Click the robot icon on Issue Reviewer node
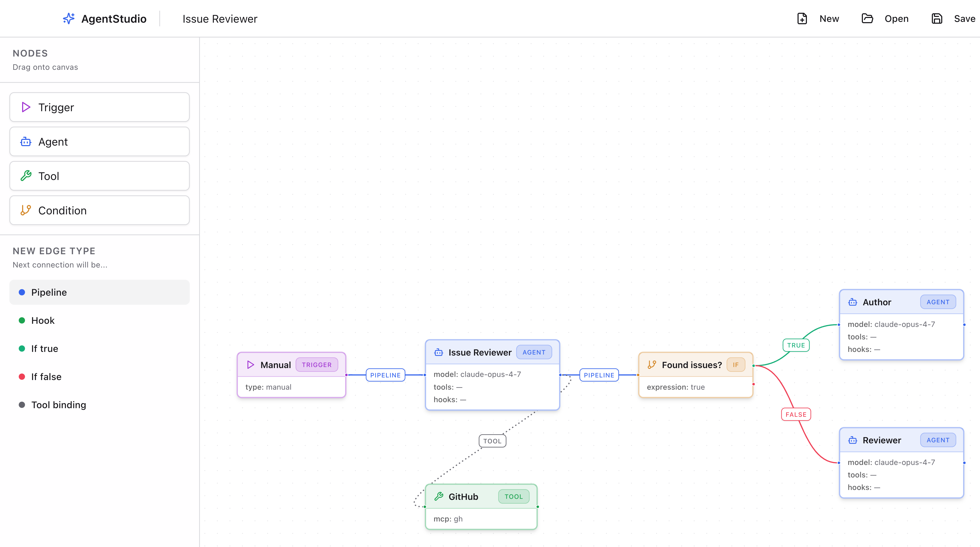 click(x=439, y=352)
